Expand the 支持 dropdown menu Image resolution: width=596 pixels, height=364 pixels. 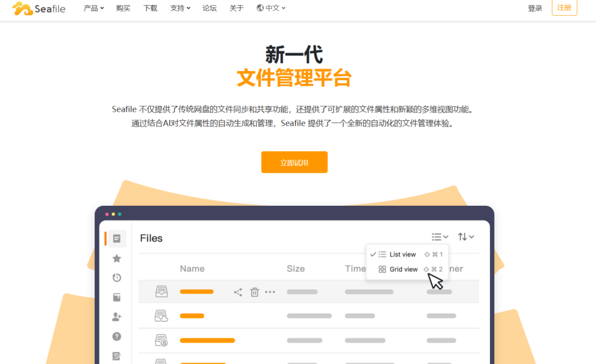180,8
